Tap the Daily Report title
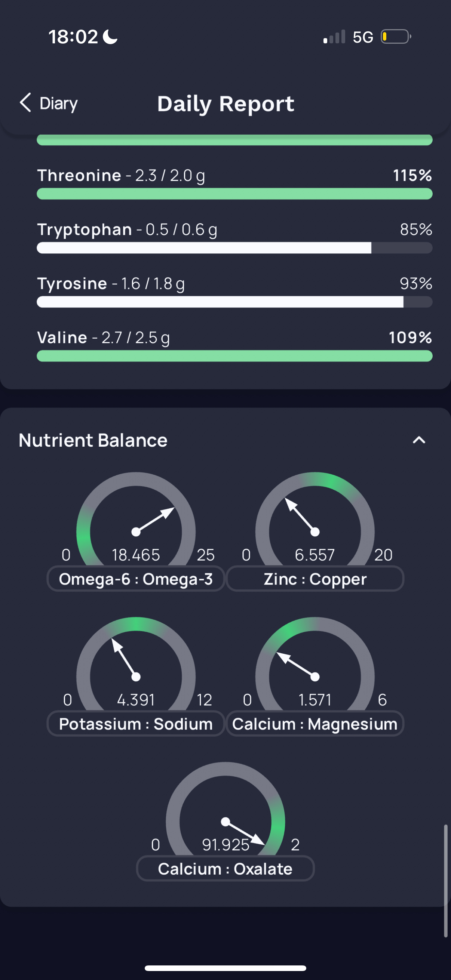The height and width of the screenshot is (980, 451). pos(226,104)
